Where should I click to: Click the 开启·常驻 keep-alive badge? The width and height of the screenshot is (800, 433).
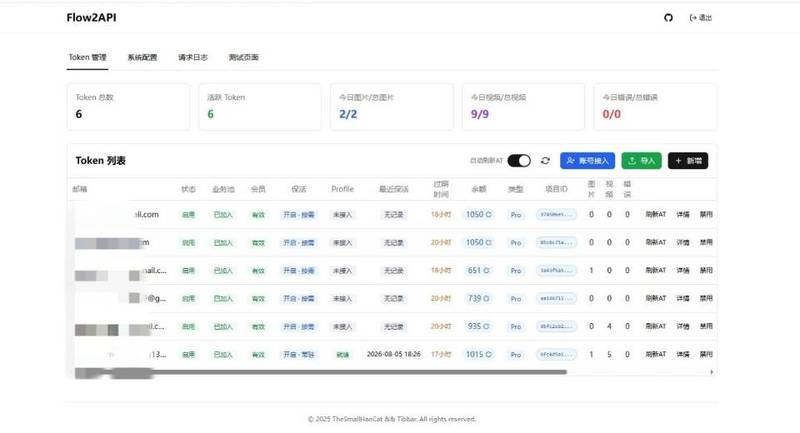(299, 354)
